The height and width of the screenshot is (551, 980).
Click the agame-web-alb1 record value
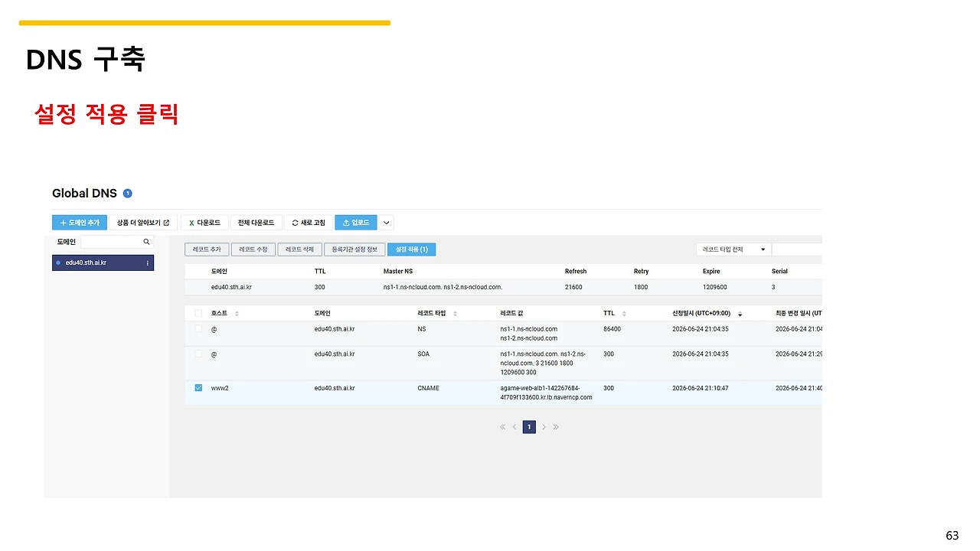(x=546, y=393)
